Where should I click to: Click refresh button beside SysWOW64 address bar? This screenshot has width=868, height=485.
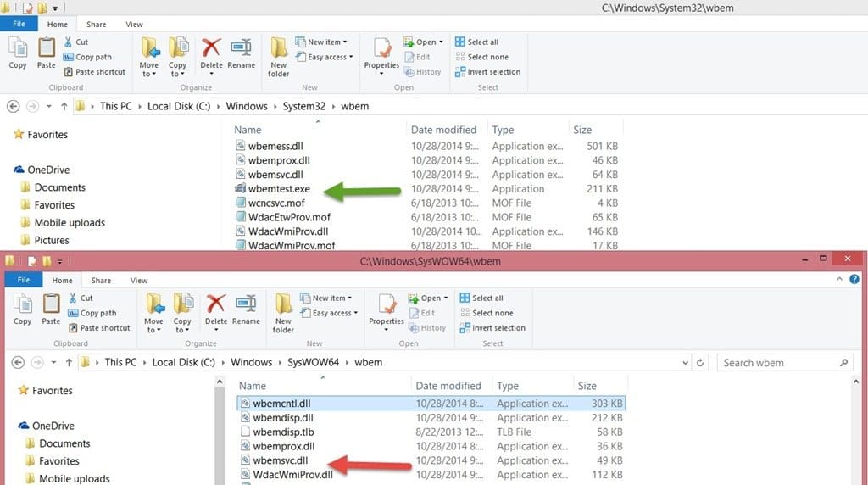[700, 363]
